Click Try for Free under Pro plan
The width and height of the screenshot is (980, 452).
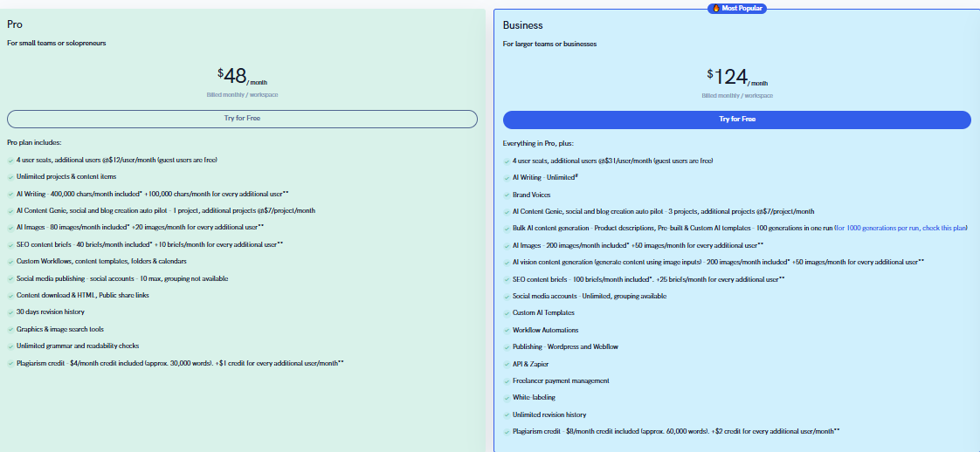(242, 118)
